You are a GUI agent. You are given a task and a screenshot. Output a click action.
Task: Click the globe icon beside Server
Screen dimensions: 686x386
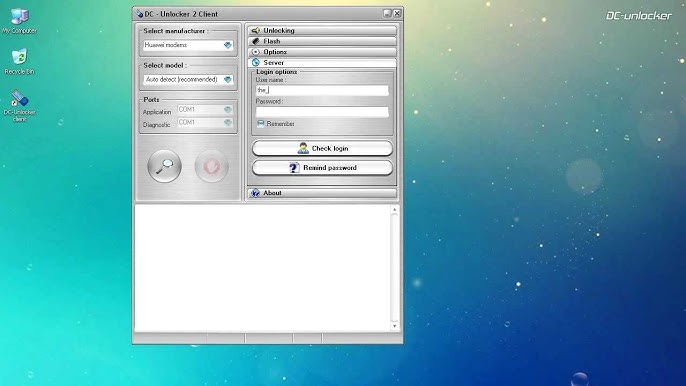[256, 63]
